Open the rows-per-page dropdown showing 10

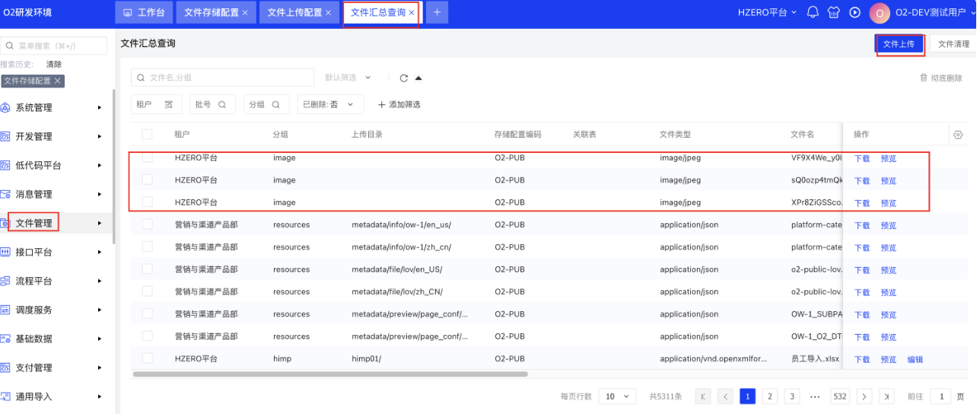pos(617,396)
